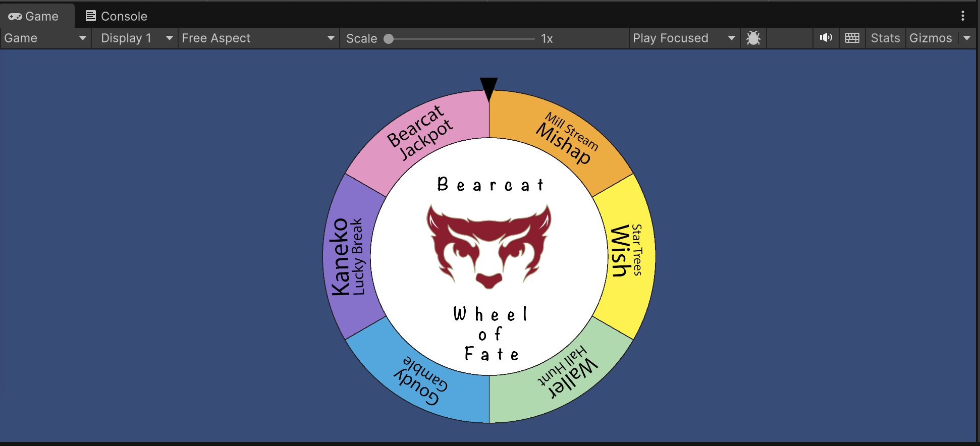Open the Play Focused dropdown

(683, 38)
